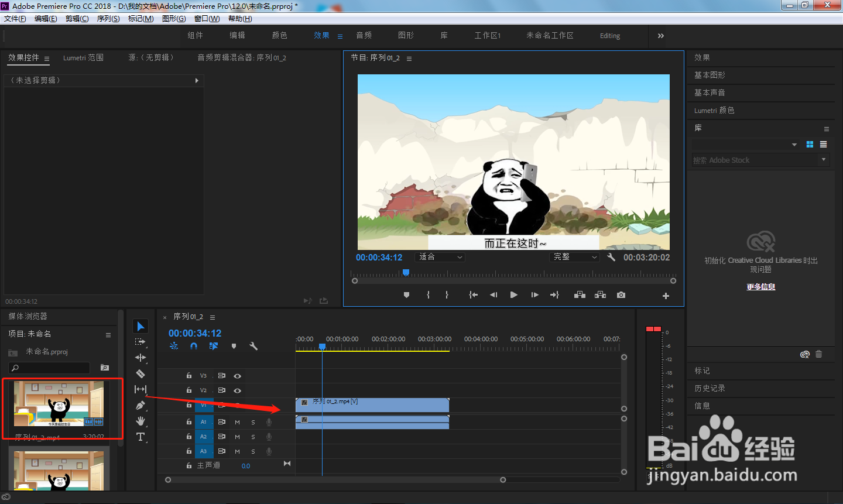843x504 pixels.
Task: Open Adobe Stock search filter dropdown
Action: (x=824, y=160)
